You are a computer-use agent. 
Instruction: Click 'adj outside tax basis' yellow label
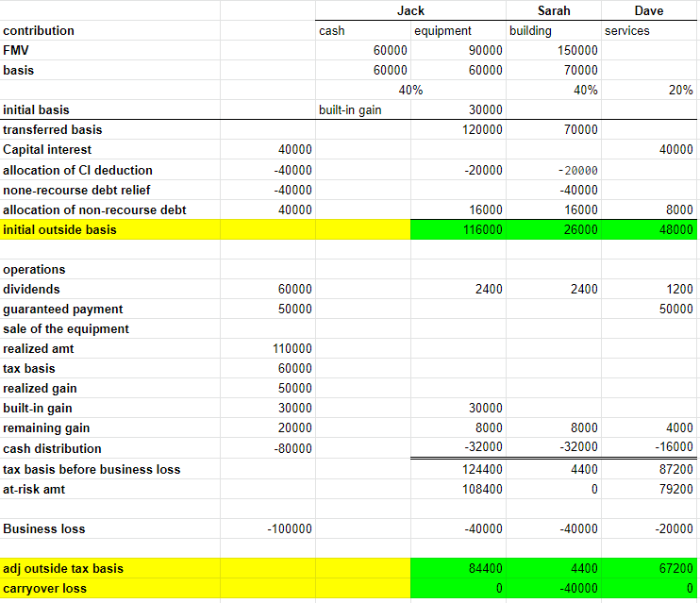click(x=63, y=569)
